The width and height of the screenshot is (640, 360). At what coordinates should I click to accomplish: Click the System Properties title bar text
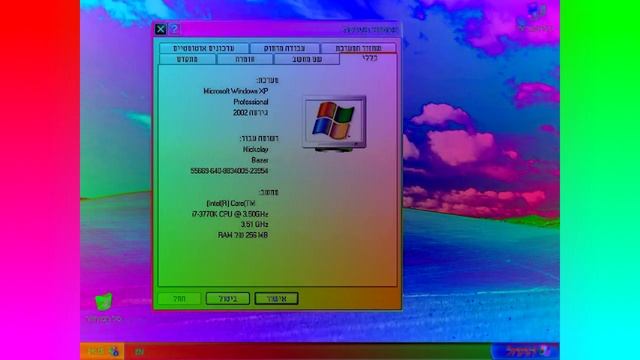[x=370, y=29]
